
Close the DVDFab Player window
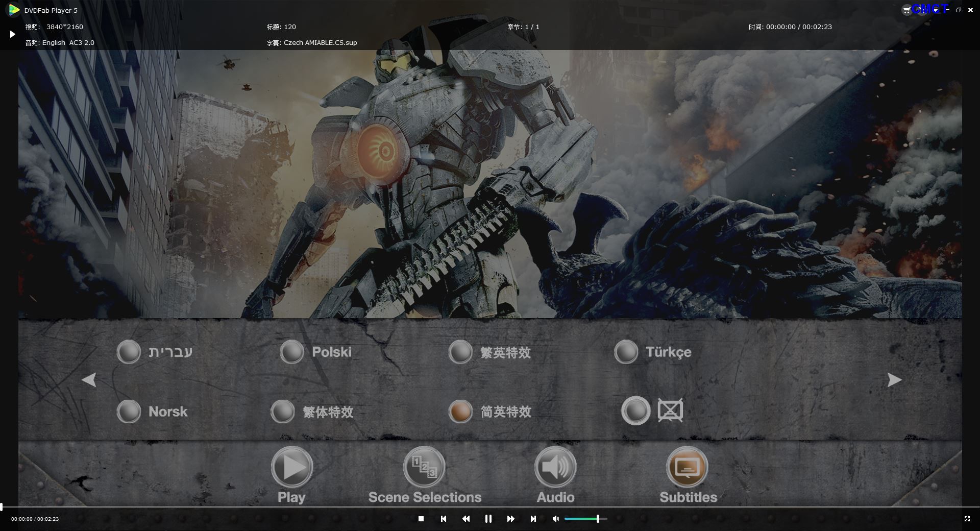coord(970,10)
